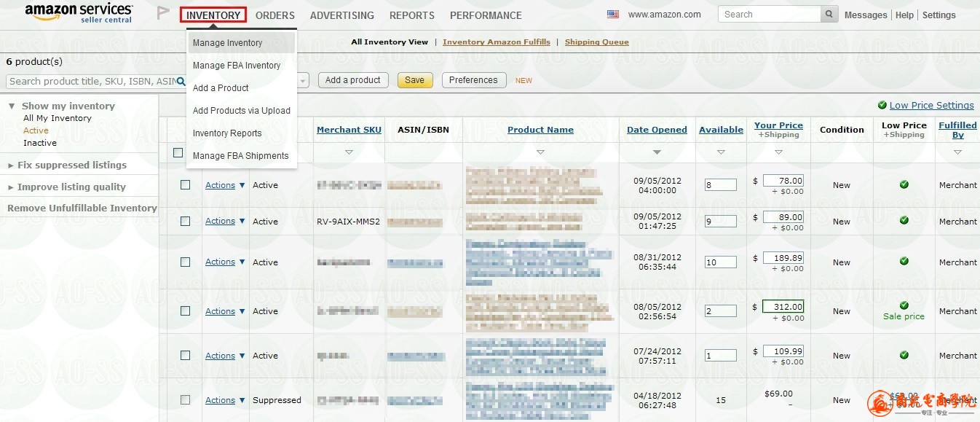Tick the checkbox on the Suppressed row
The height and width of the screenshot is (422, 980).
(x=185, y=400)
